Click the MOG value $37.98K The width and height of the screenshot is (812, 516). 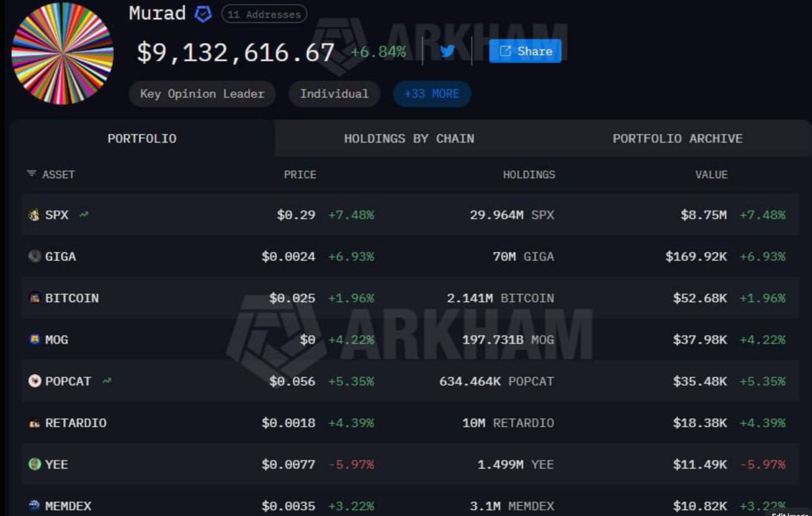[x=700, y=340]
